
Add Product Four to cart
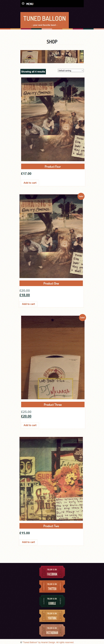pyautogui.click(x=30, y=183)
